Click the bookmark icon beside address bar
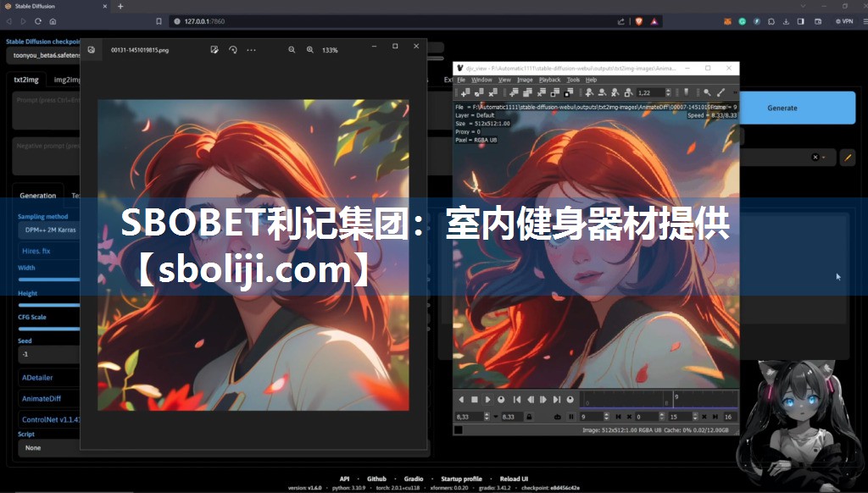This screenshot has width=868, height=493. [x=159, y=21]
